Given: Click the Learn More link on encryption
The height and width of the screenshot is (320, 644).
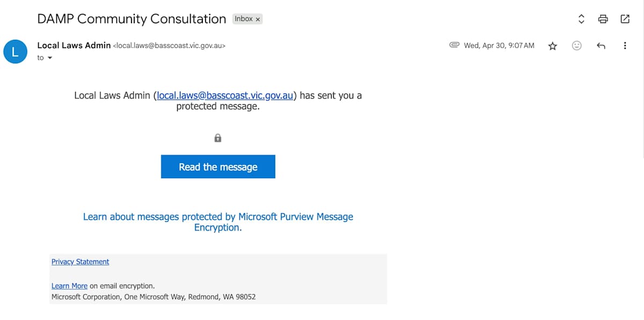Looking at the screenshot, I should (x=69, y=286).
